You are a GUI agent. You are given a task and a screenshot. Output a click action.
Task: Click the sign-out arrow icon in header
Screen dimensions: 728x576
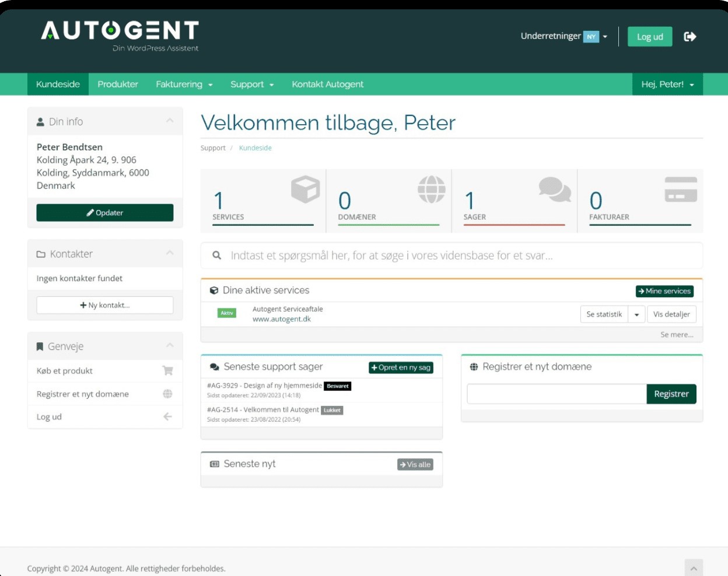click(x=690, y=37)
